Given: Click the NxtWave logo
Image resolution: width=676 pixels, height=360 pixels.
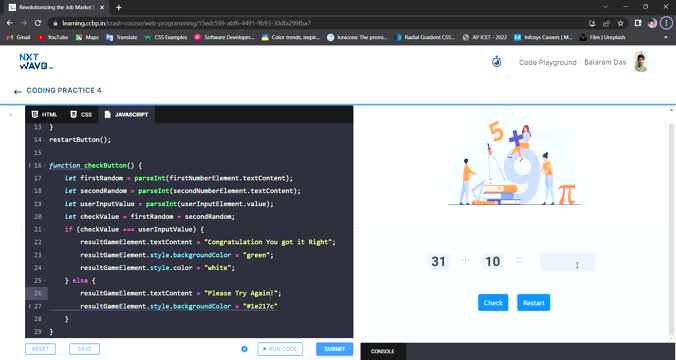Looking at the screenshot, I should tap(36, 62).
